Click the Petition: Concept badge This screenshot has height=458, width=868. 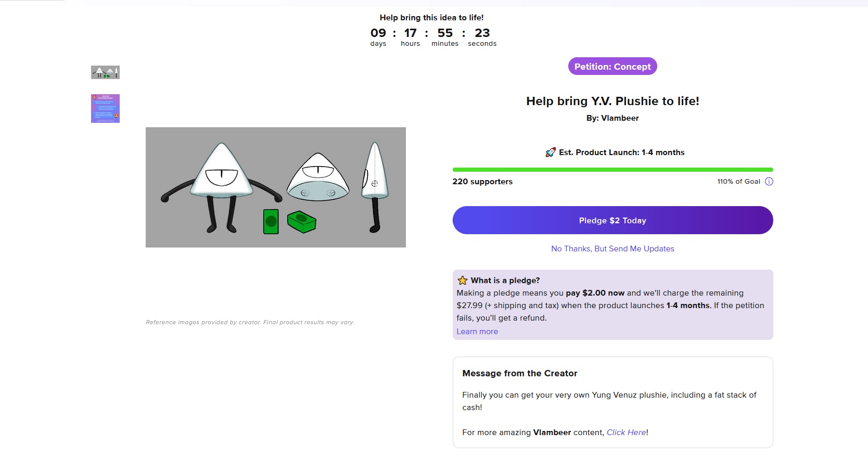612,66
